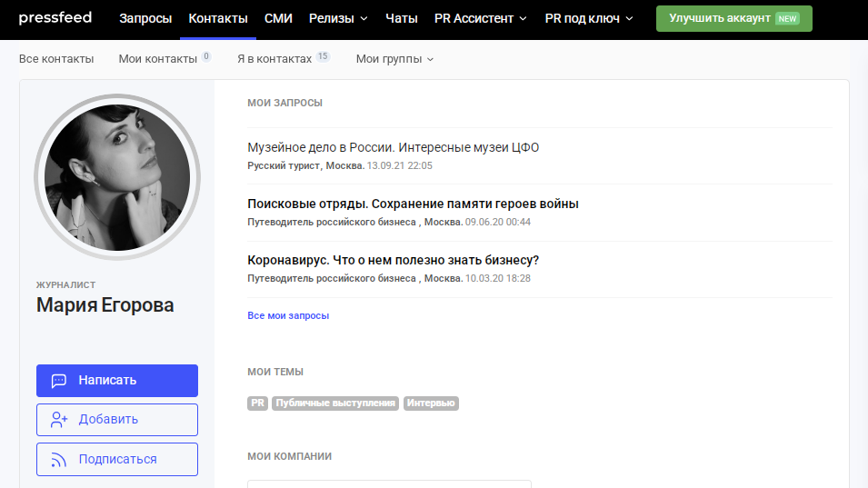Click the Все мои запросы link
The width and height of the screenshot is (868, 488).
[x=288, y=315]
